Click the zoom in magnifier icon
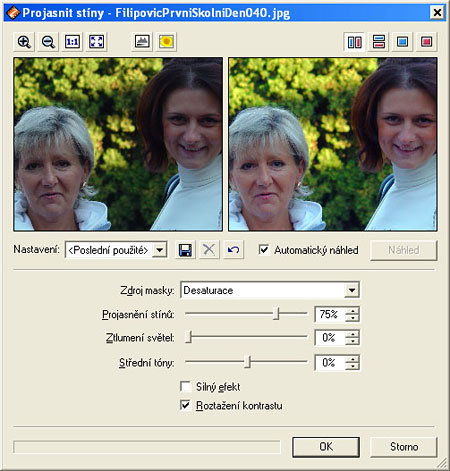The height and width of the screenshot is (471, 450). click(x=24, y=42)
